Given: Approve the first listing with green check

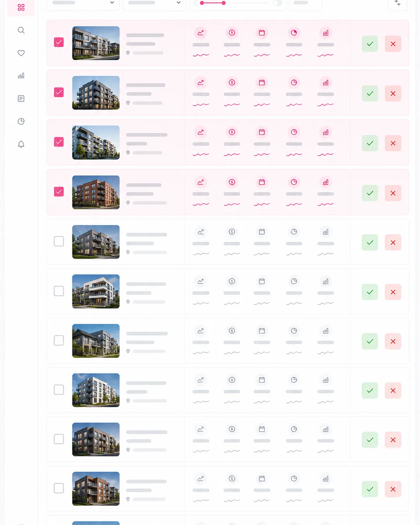Looking at the screenshot, I should point(370,44).
